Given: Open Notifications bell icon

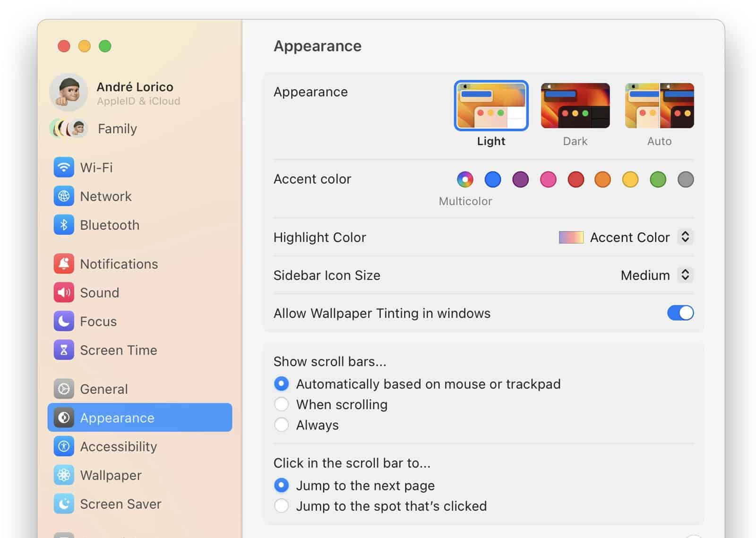Looking at the screenshot, I should click(63, 264).
